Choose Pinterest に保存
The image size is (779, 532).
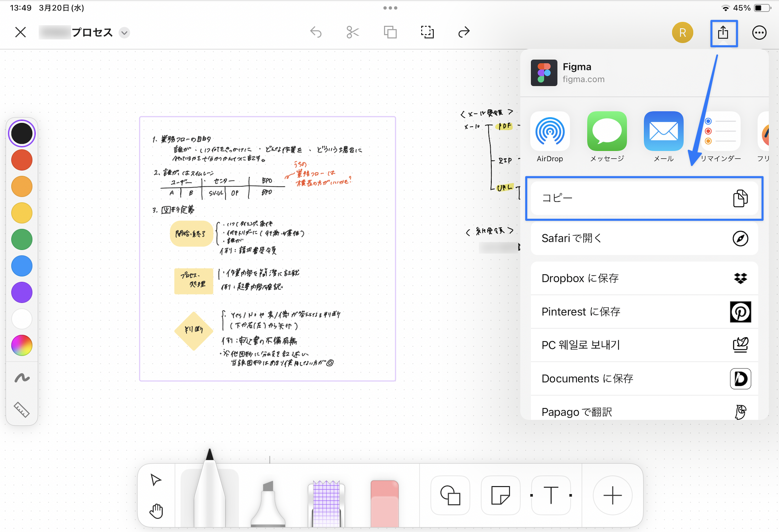tap(644, 312)
